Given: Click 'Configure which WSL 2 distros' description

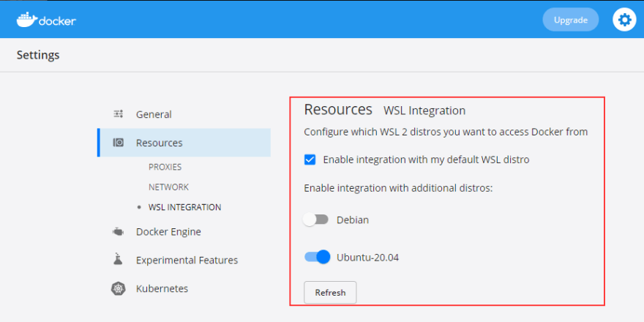Looking at the screenshot, I should 446,132.
